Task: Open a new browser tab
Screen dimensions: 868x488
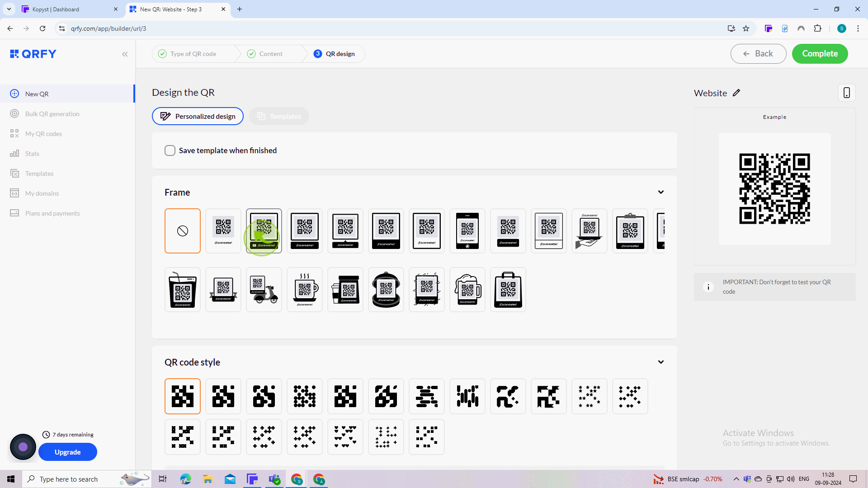Action: click(x=240, y=9)
